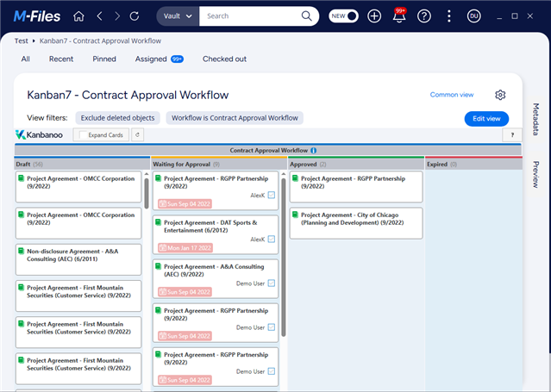551x392 pixels.
Task: Open Non-disclosure Agreement A&A Consulting card
Action: click(78, 259)
